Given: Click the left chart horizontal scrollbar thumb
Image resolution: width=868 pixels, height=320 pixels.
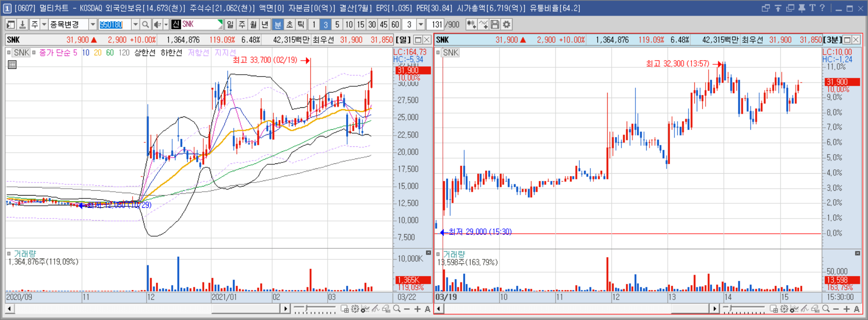Looking at the screenshot, I should click(x=245, y=309).
